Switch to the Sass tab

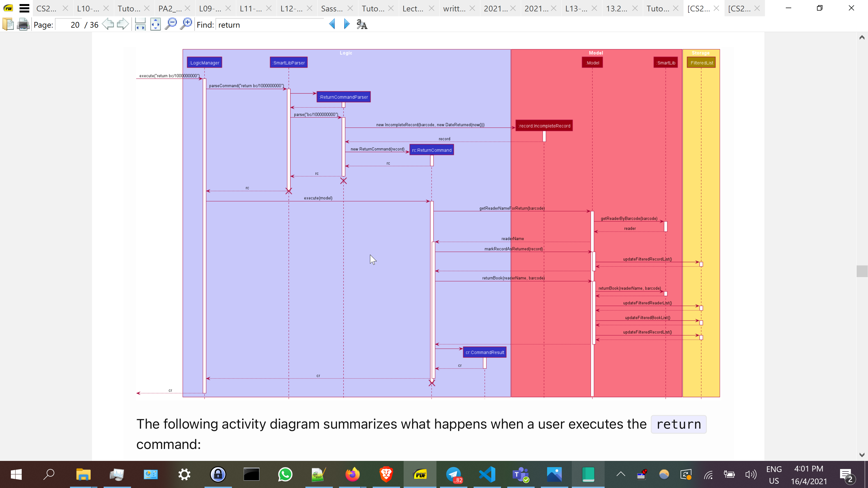tap(331, 8)
